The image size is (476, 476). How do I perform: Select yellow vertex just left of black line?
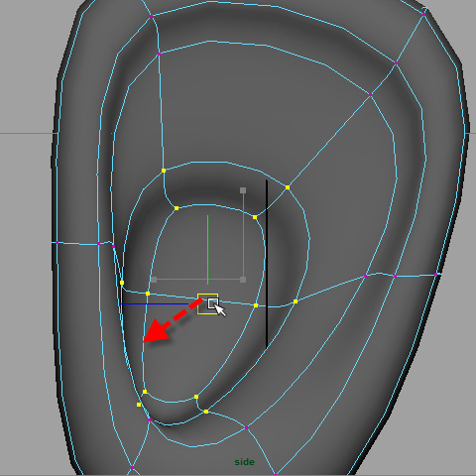256,305
